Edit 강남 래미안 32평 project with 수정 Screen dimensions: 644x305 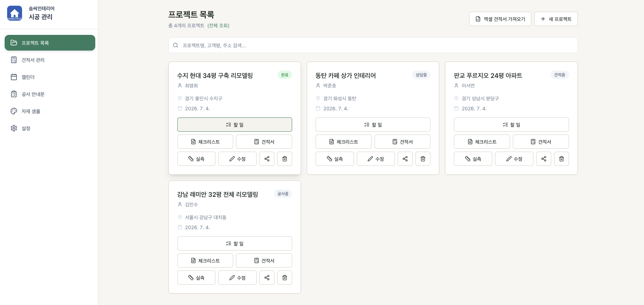pos(237,278)
